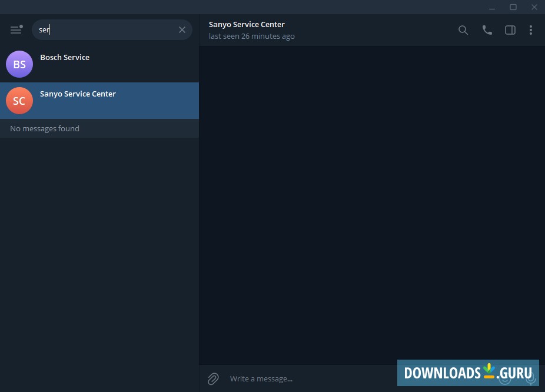Open the Bosch Service chat

99,64
